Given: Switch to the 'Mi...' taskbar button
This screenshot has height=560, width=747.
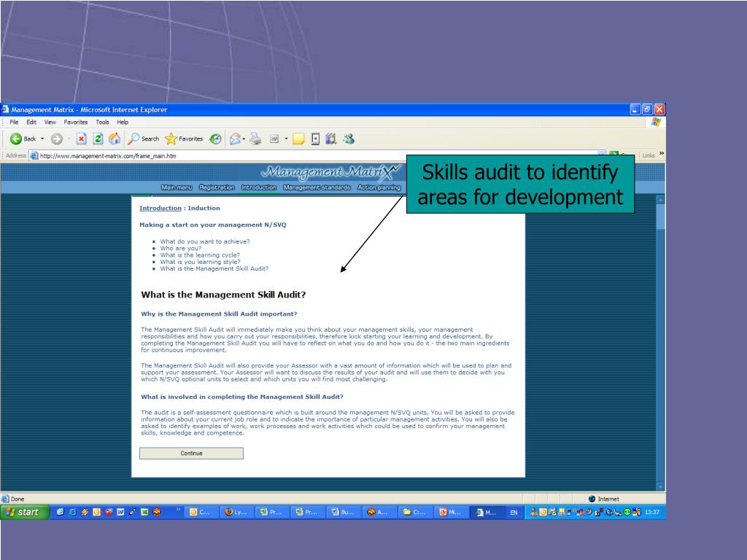Looking at the screenshot, I should tap(450, 513).
